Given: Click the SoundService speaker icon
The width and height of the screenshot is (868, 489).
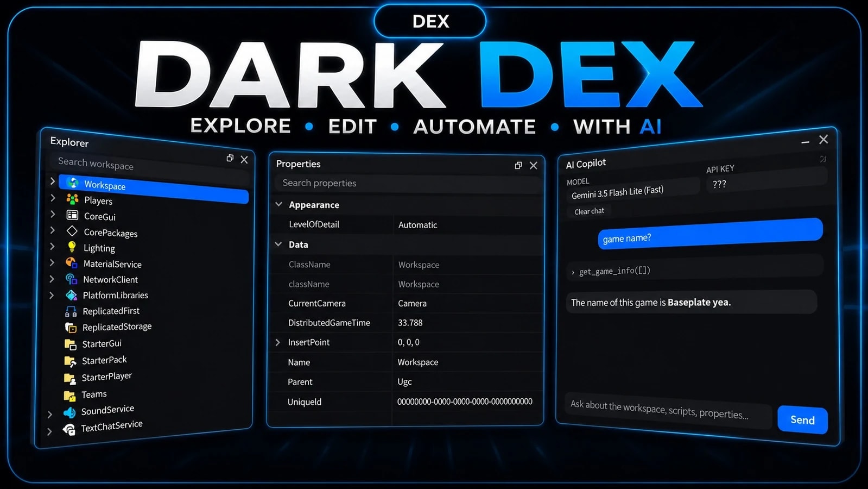Looking at the screenshot, I should (69, 412).
